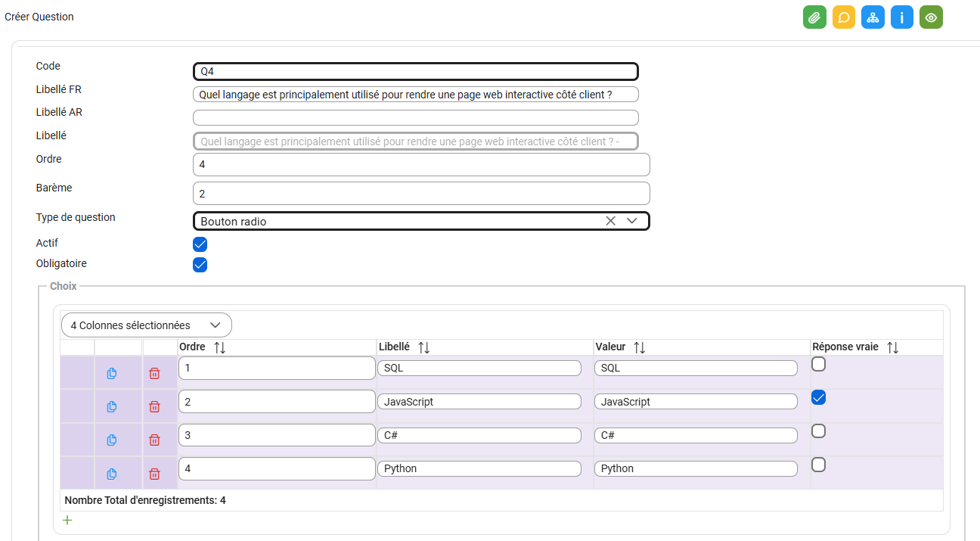
Task: Delete the Python choice row
Action: [154, 474]
